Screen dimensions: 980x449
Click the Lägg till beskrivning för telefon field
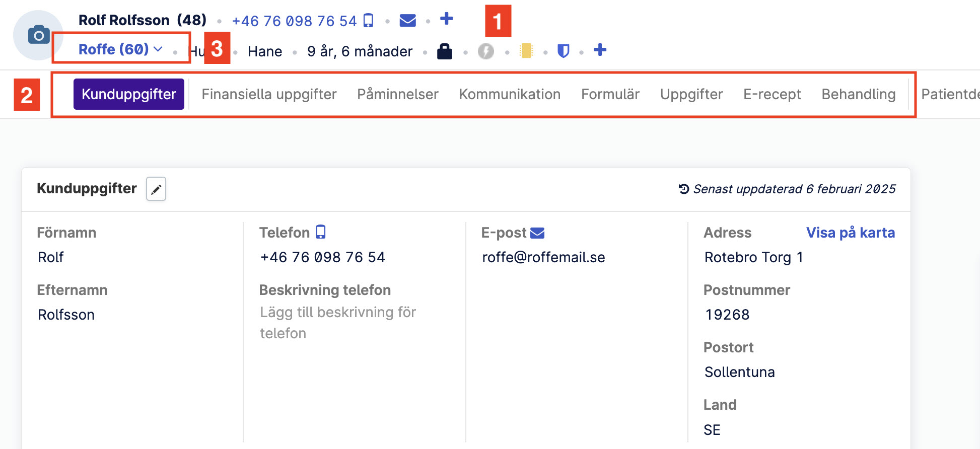[338, 323]
